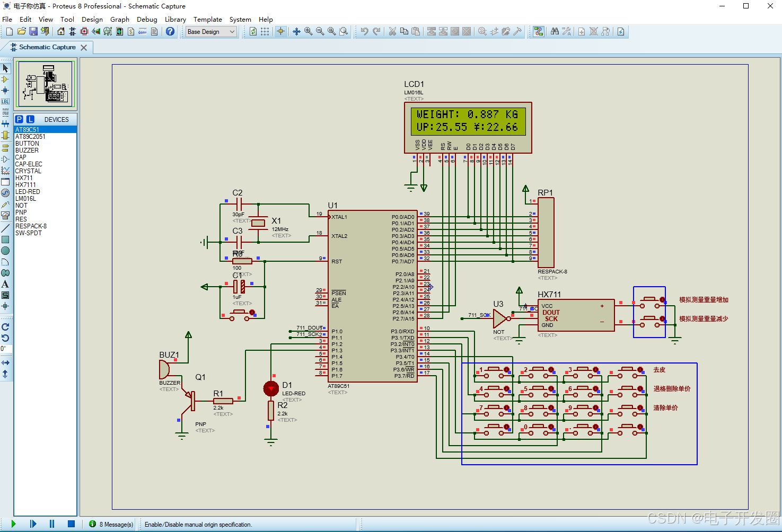Click the New Project toolbar icon
Viewport: 782px width, 532px height.
(9, 32)
